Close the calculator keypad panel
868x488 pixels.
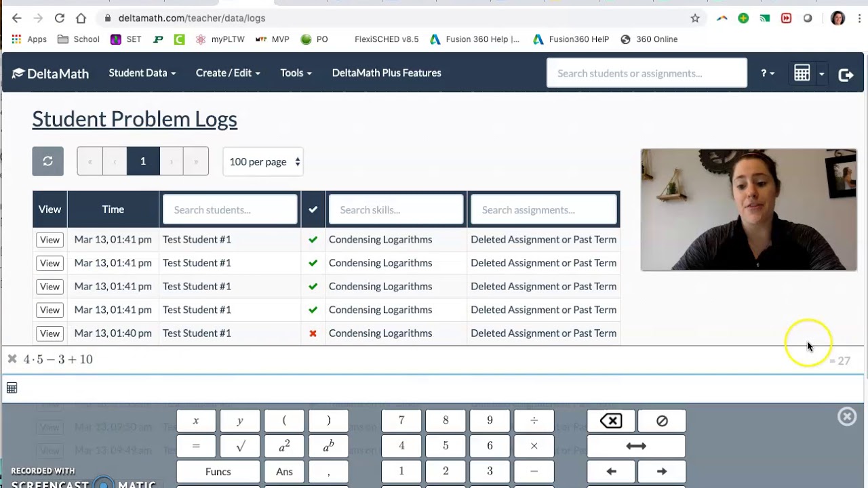(847, 416)
